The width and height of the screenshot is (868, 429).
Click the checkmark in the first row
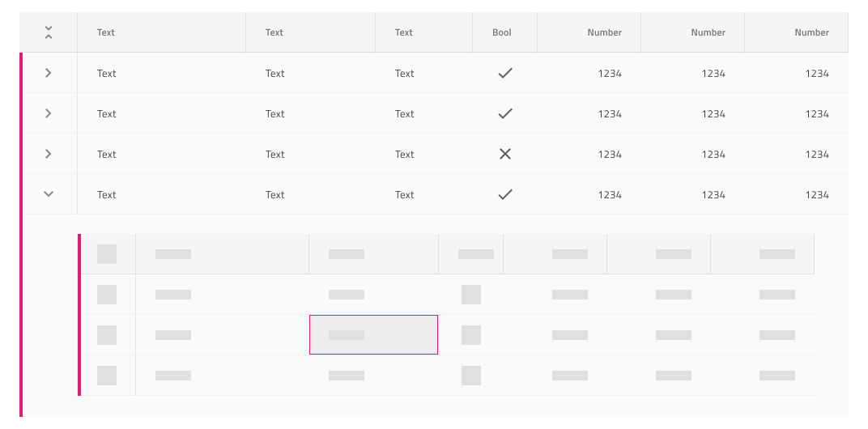[505, 73]
